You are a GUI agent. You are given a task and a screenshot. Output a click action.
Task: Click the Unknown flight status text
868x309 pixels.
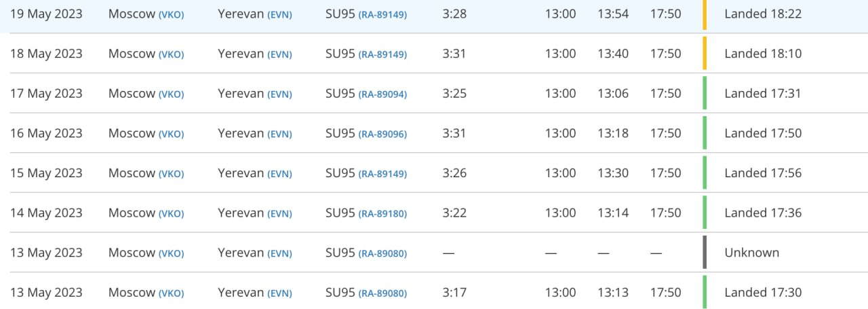click(751, 253)
